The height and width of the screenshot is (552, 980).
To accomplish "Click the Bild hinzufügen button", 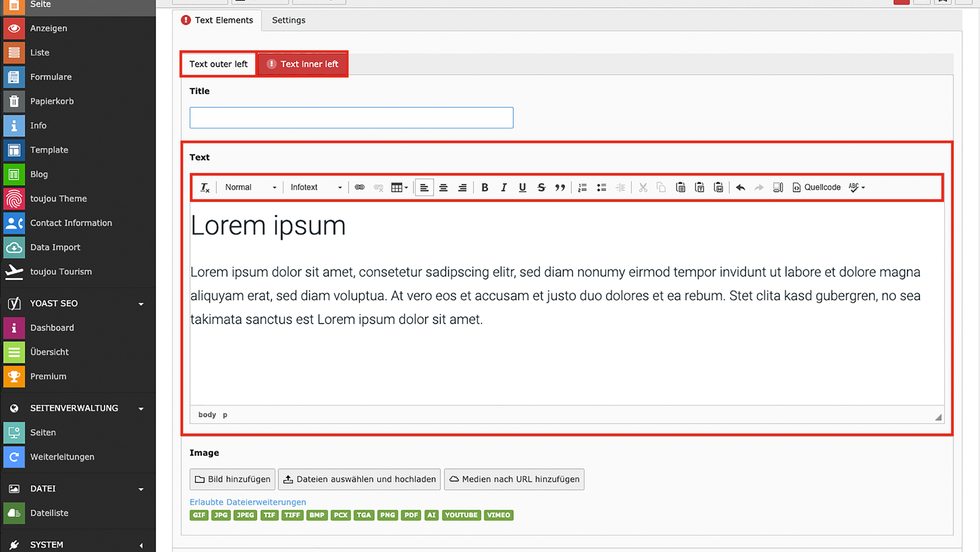I will [x=233, y=479].
